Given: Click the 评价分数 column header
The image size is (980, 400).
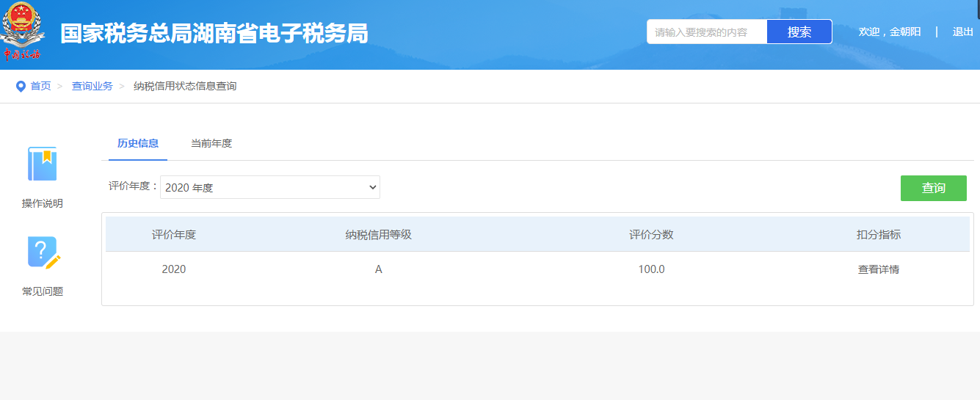Looking at the screenshot, I should pyautogui.click(x=651, y=235).
